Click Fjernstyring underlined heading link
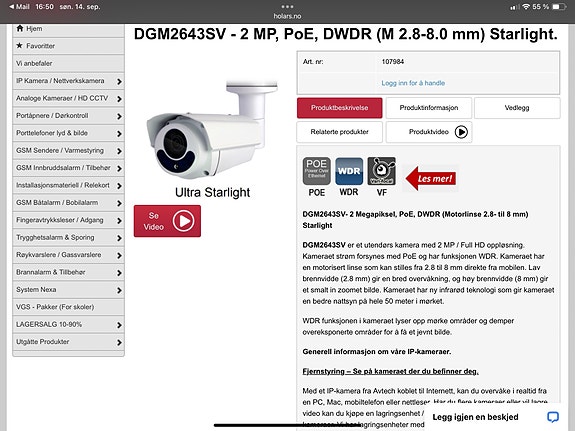The image size is (575, 431). tap(391, 371)
